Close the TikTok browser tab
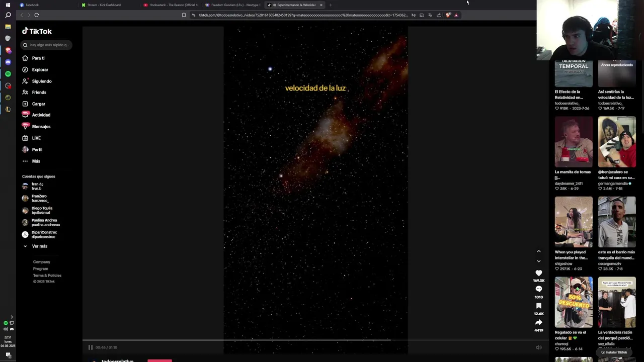 point(321,5)
